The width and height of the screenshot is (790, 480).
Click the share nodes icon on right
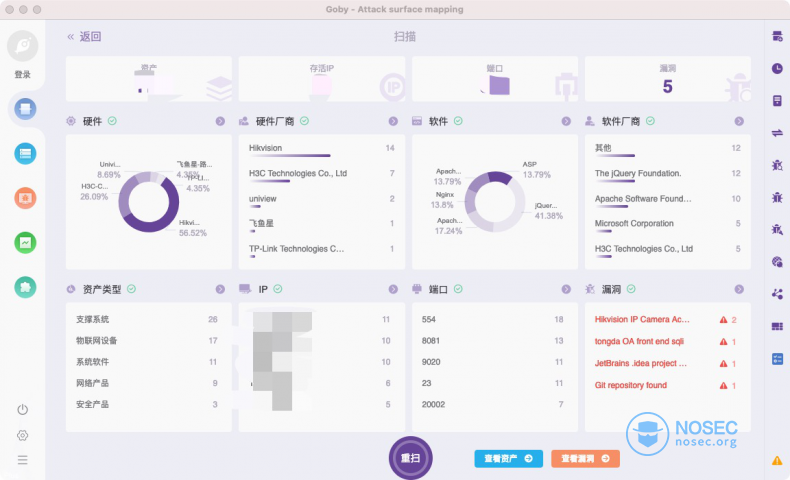(x=777, y=294)
